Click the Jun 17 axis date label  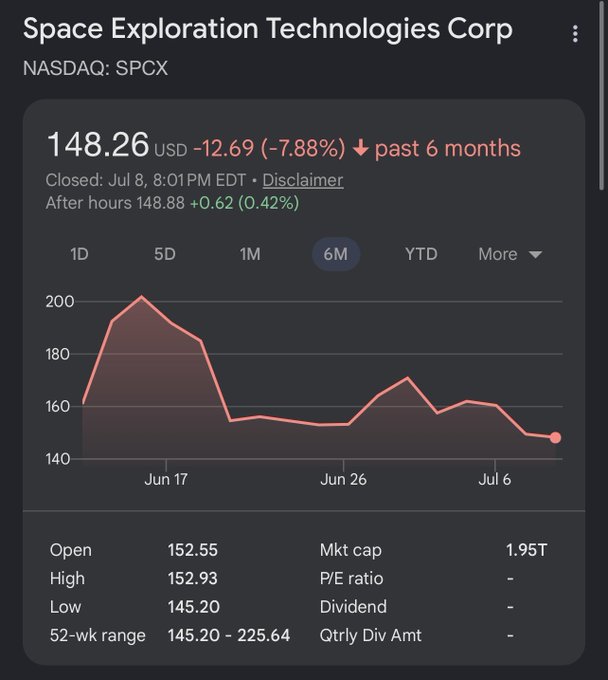pyautogui.click(x=166, y=480)
